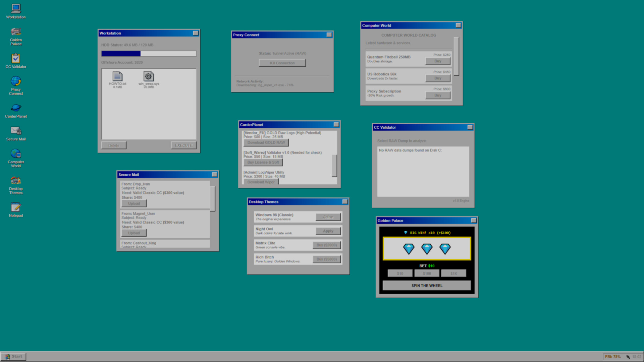Toggle the active Windows 98 Classic theme
Screen dimensions: 644x362
tap(328, 217)
